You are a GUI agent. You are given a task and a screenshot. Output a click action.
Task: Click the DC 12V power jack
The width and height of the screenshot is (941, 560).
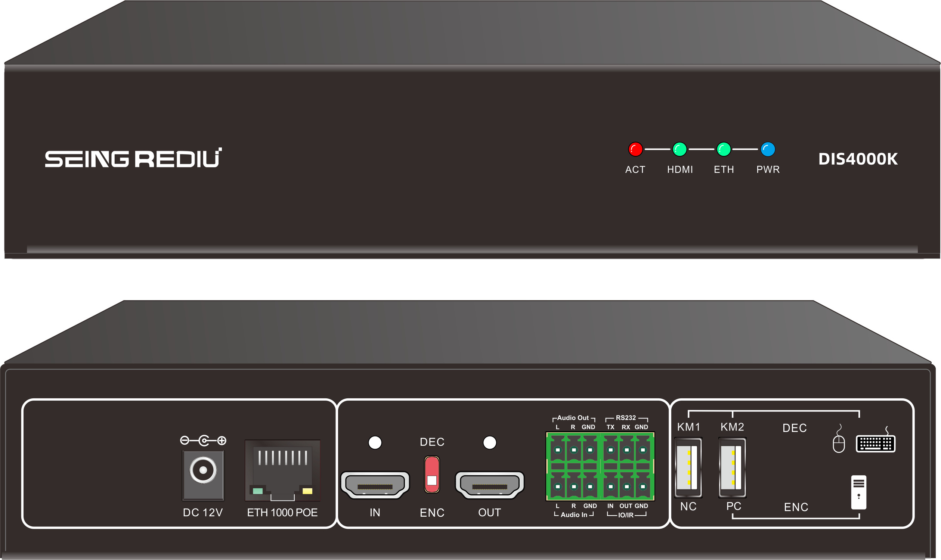click(203, 475)
